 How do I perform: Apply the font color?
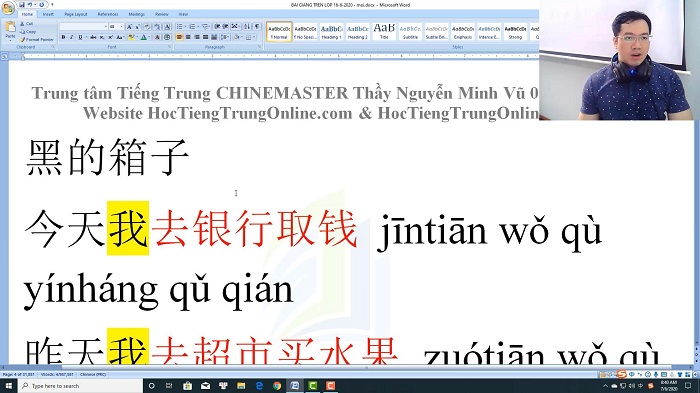(143, 37)
